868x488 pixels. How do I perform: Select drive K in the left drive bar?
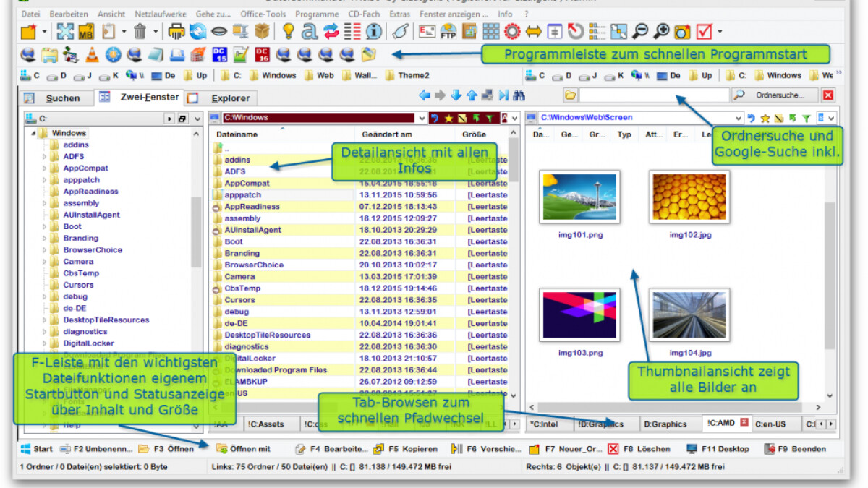109,75
